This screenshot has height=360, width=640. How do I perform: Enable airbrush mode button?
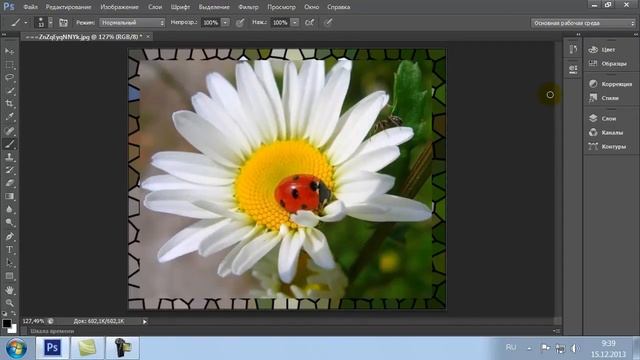310,23
